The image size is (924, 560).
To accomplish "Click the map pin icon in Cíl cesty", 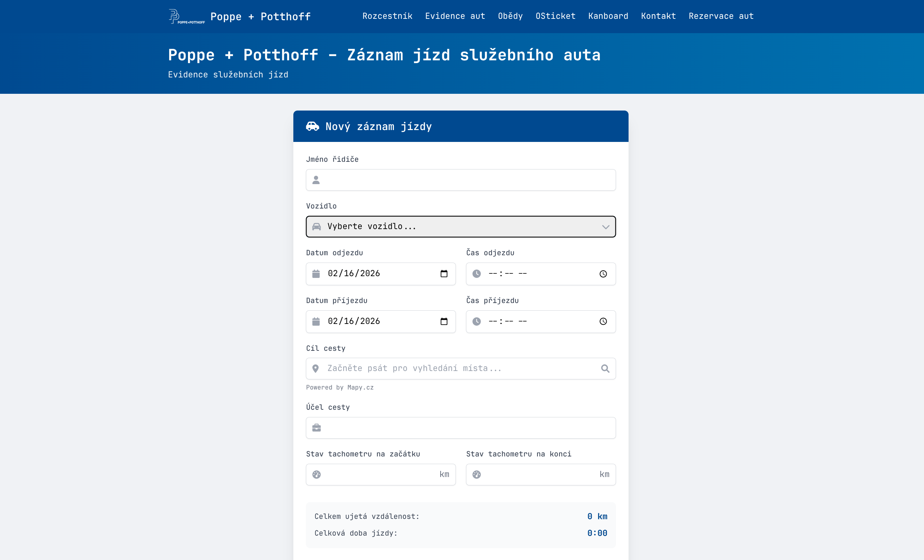I will point(316,369).
